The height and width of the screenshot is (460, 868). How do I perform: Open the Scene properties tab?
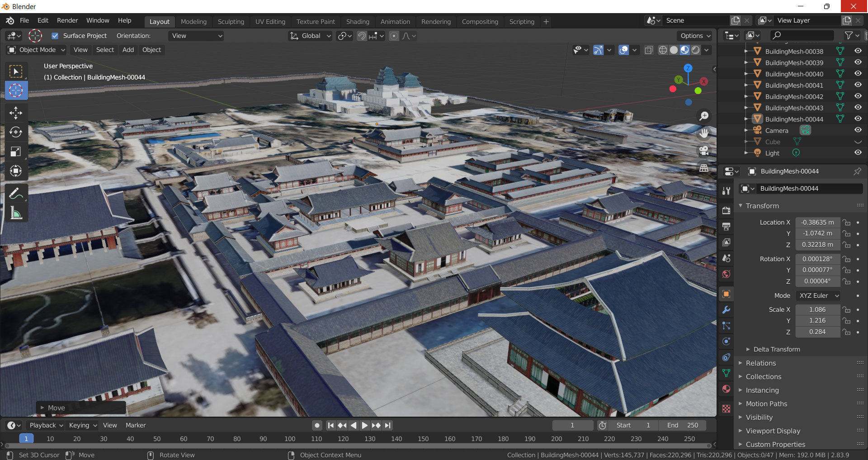(x=726, y=258)
